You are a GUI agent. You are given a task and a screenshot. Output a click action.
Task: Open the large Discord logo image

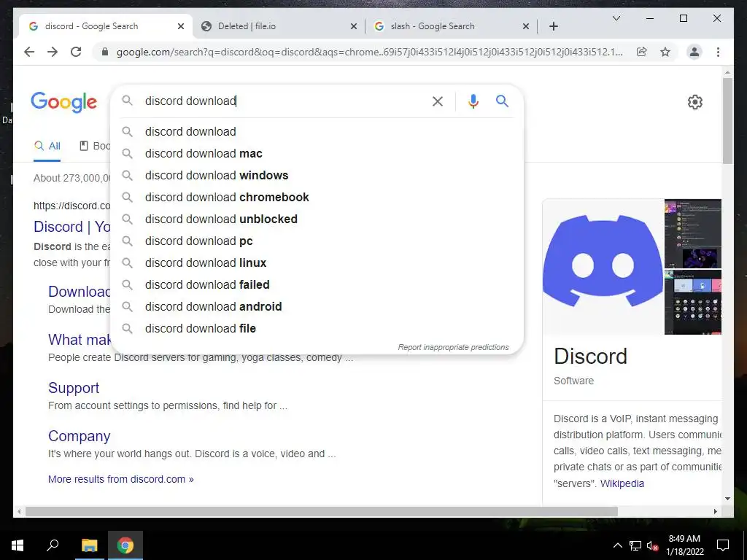(x=603, y=267)
